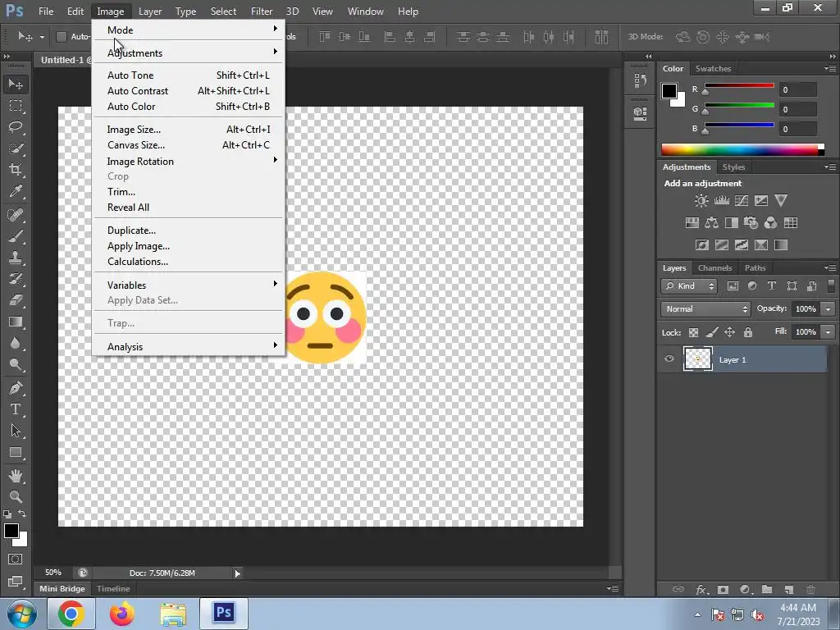Select the Quick Selection tool
Viewport: 840px width, 630px height.
[16, 148]
